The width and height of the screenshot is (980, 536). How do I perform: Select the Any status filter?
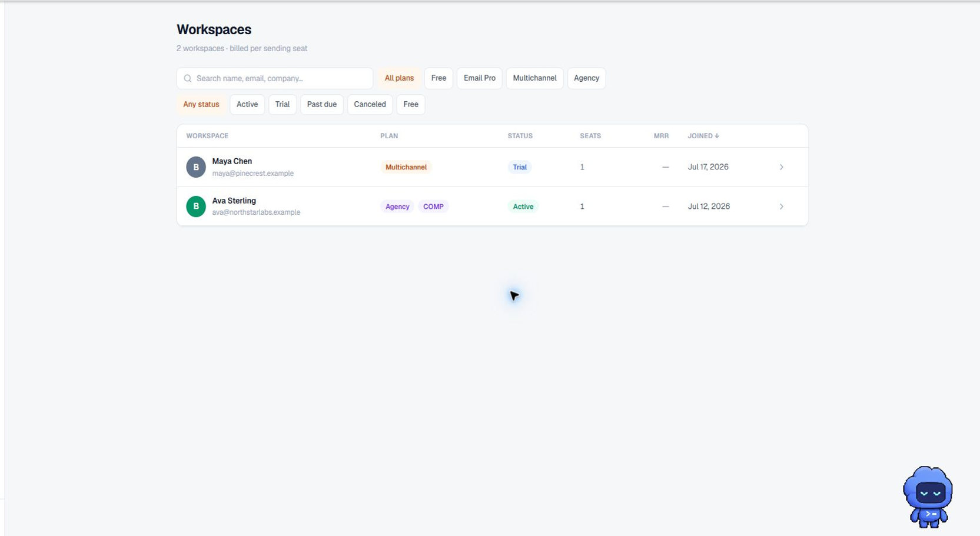point(201,105)
